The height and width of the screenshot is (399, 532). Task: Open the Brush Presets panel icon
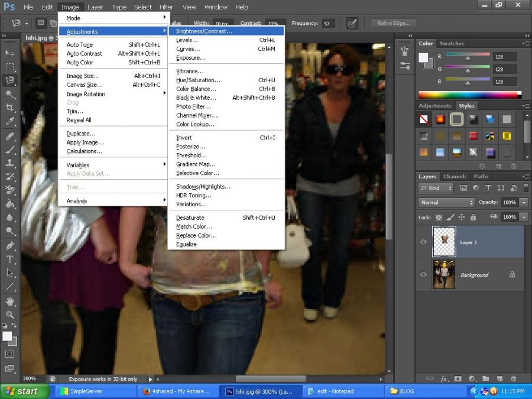(404, 66)
